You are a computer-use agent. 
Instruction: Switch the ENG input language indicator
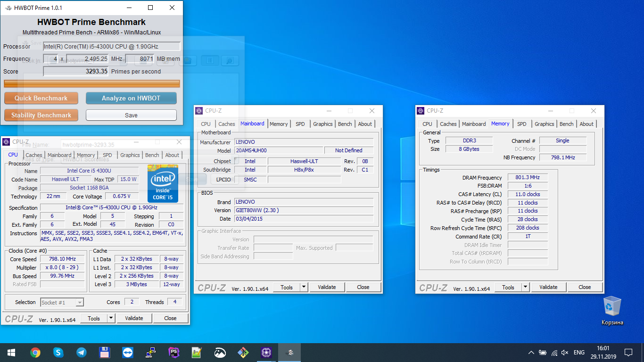pyautogui.click(x=579, y=353)
